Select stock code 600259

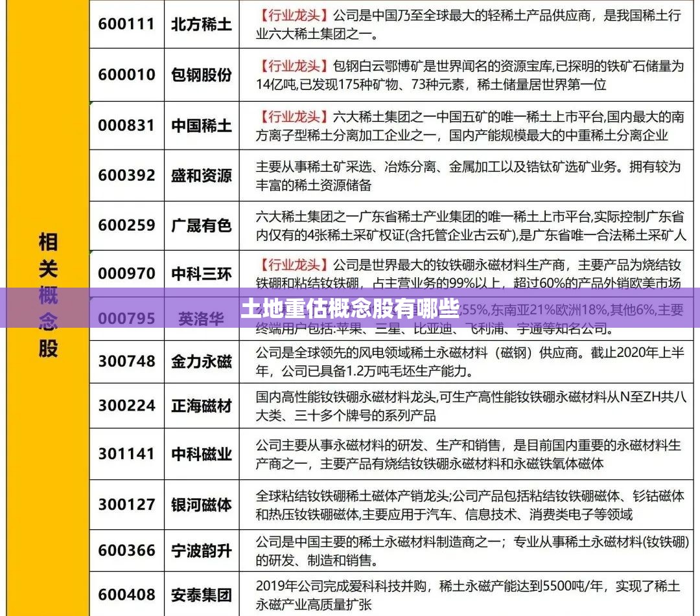pos(126,225)
